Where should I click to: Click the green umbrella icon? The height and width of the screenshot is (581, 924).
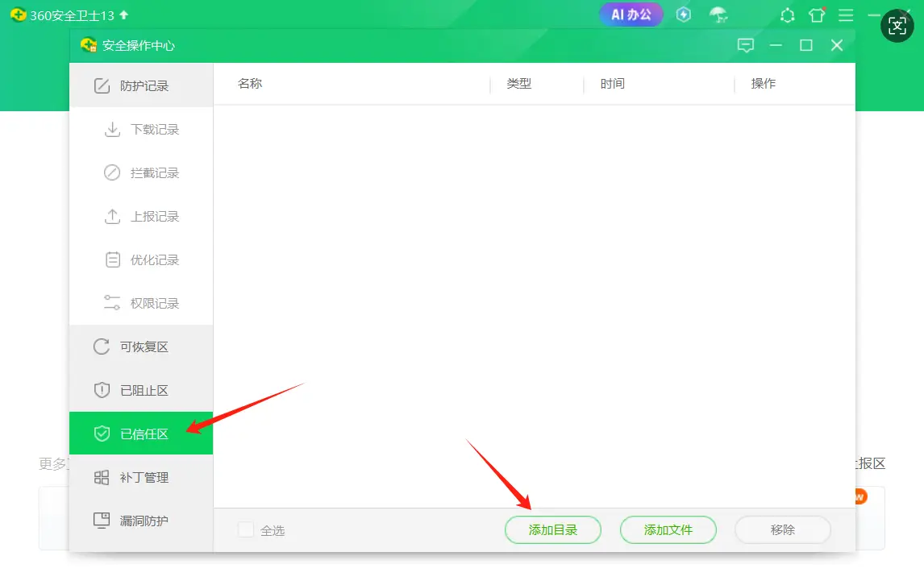[x=718, y=15]
